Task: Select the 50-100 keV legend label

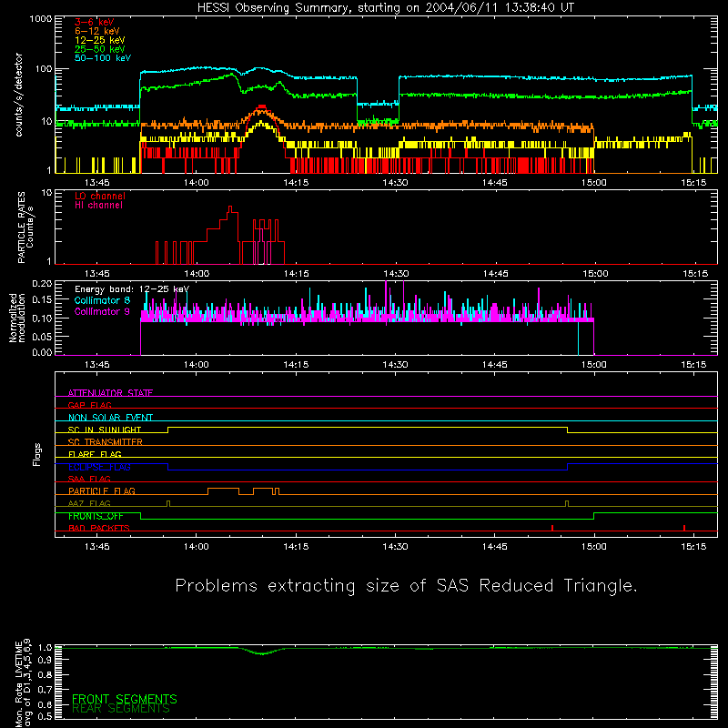Action: (x=103, y=57)
